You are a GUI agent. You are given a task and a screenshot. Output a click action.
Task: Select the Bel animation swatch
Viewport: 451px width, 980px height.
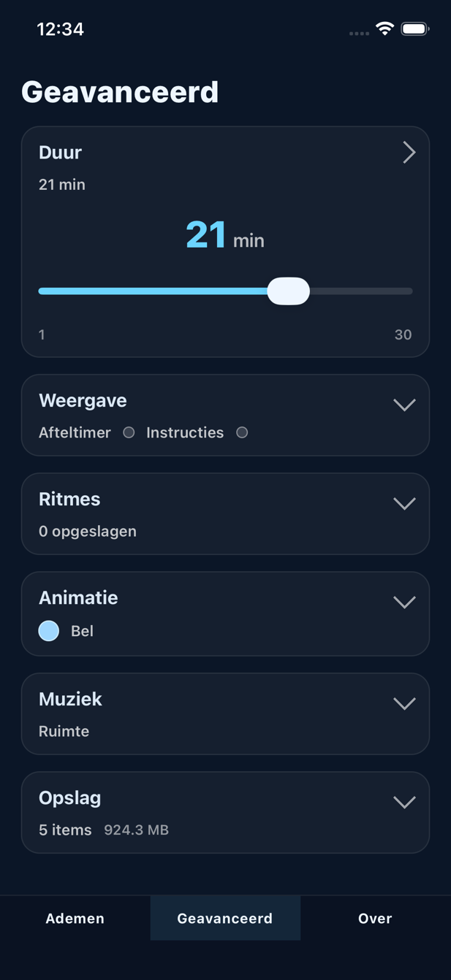[48, 630]
